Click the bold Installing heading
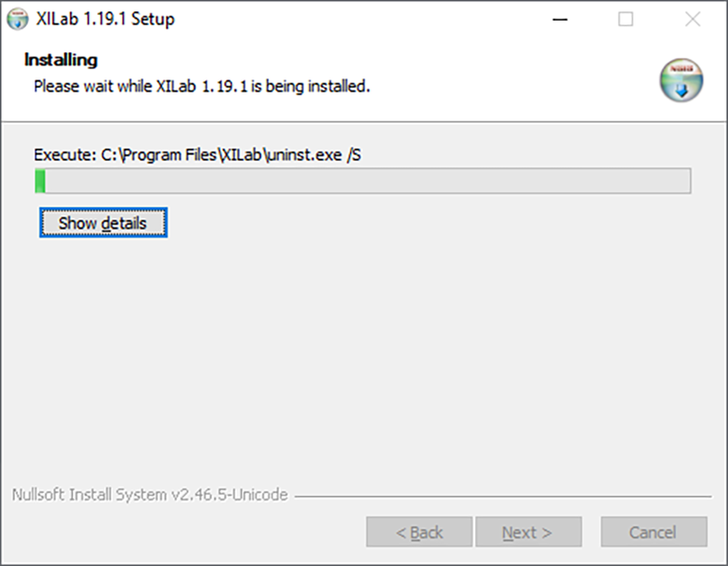The image size is (728, 566). tap(61, 60)
